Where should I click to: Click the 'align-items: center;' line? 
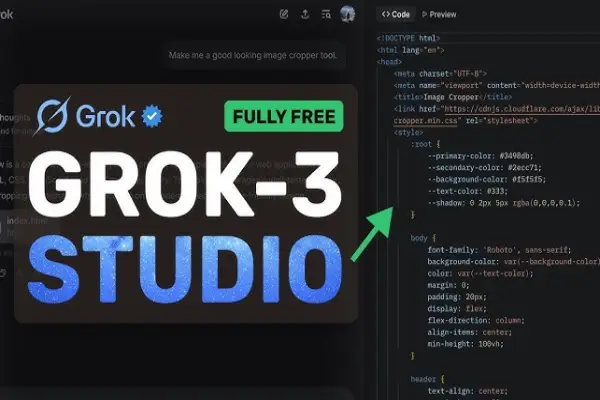(x=470, y=332)
